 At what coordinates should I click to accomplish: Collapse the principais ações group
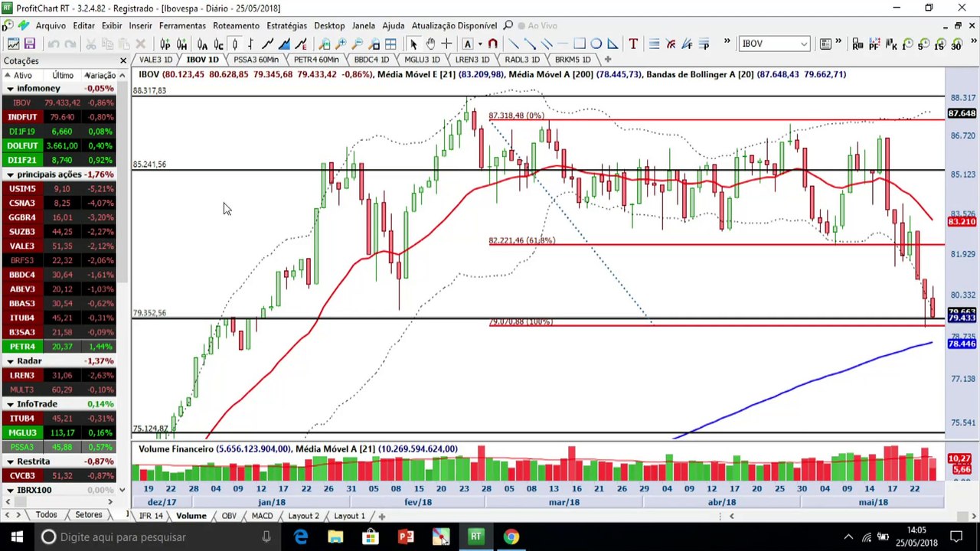[x=10, y=174]
